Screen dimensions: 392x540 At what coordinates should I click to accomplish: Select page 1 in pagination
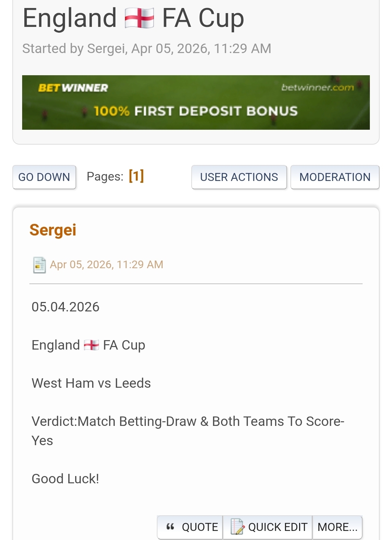pos(136,176)
